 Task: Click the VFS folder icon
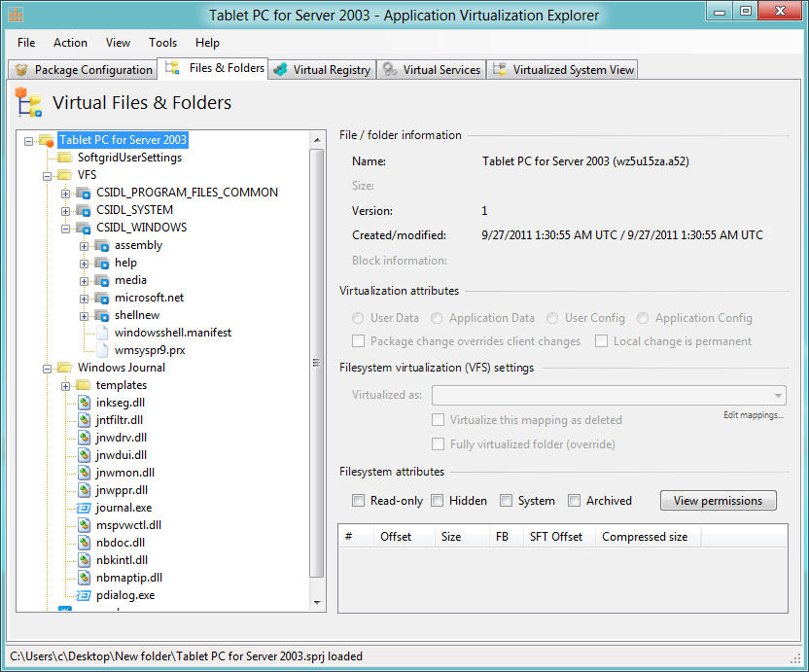pos(65,175)
